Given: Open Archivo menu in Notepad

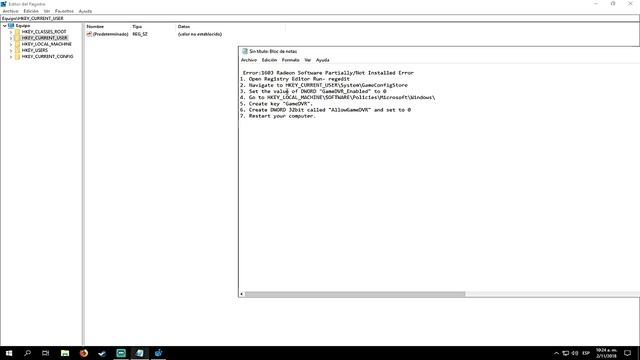Looking at the screenshot, I should point(249,60).
